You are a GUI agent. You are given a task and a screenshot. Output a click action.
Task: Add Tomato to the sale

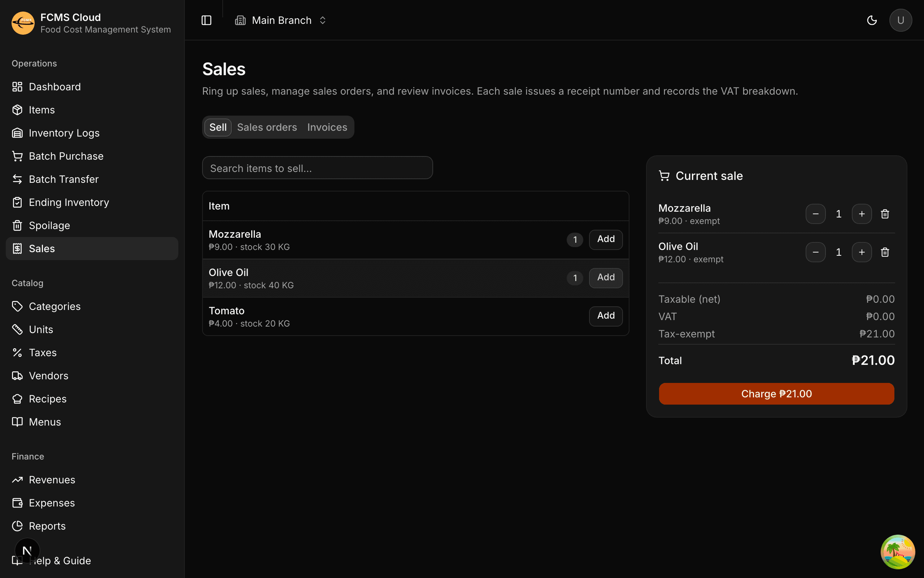[x=606, y=316]
